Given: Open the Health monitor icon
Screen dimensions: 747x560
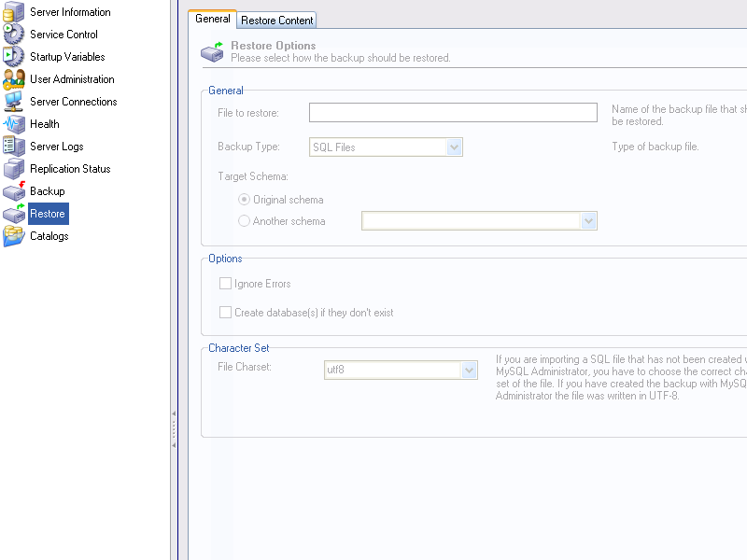Looking at the screenshot, I should (14, 124).
